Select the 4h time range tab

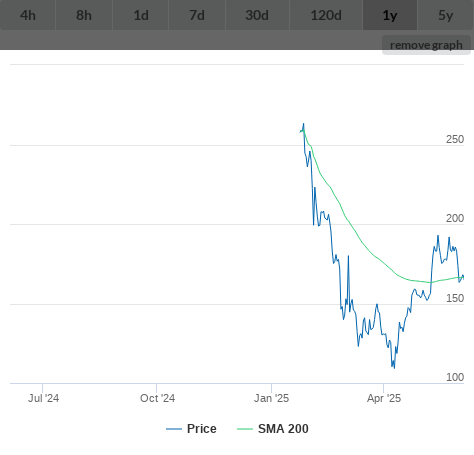coord(28,15)
